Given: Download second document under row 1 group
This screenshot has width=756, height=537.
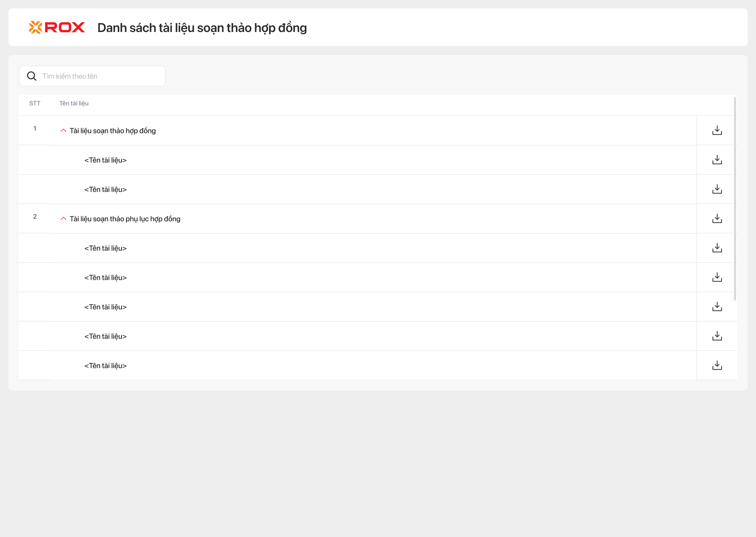Looking at the screenshot, I should (x=717, y=189).
